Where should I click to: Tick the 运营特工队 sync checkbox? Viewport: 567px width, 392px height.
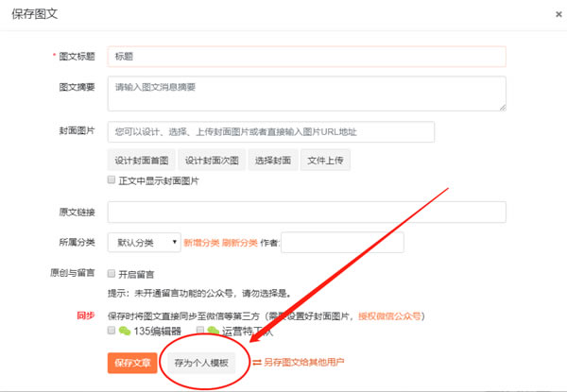point(200,332)
